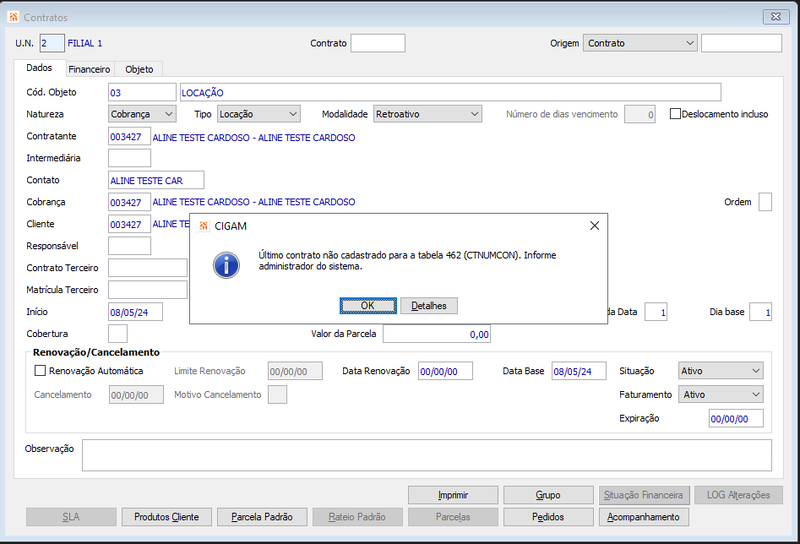Click the empty field right of Origem

tap(741, 43)
